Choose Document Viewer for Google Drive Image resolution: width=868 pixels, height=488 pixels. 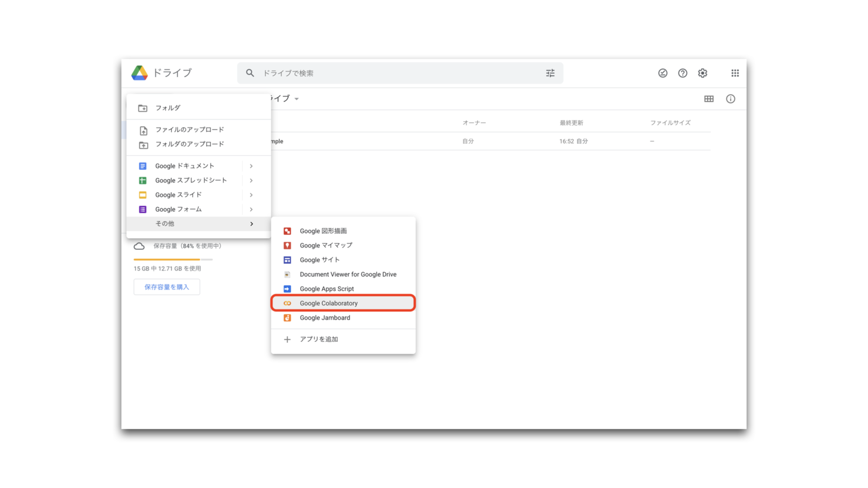[343, 274]
